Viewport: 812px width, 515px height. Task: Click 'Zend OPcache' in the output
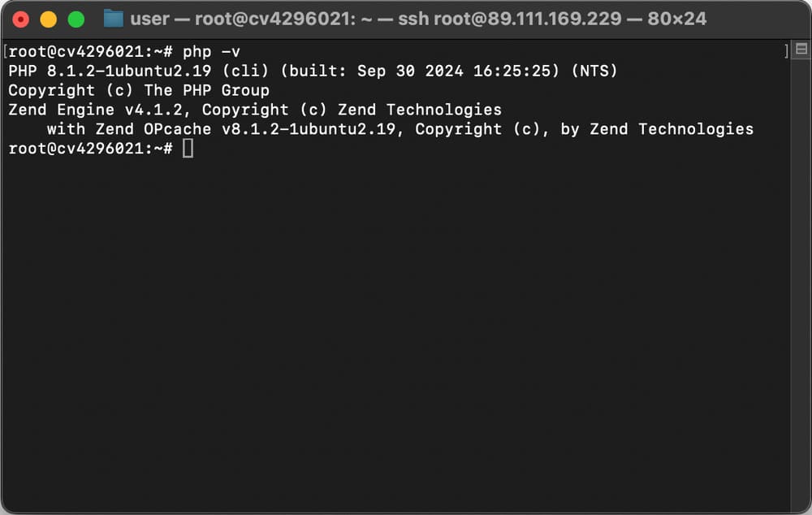(x=153, y=129)
